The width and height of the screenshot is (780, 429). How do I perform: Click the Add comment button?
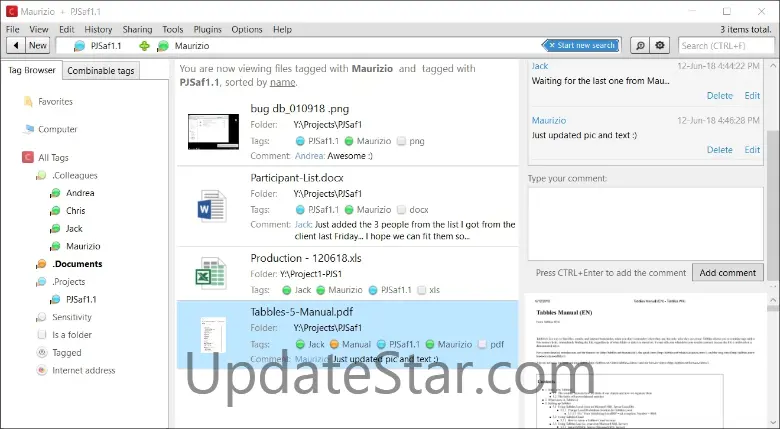[x=727, y=273]
